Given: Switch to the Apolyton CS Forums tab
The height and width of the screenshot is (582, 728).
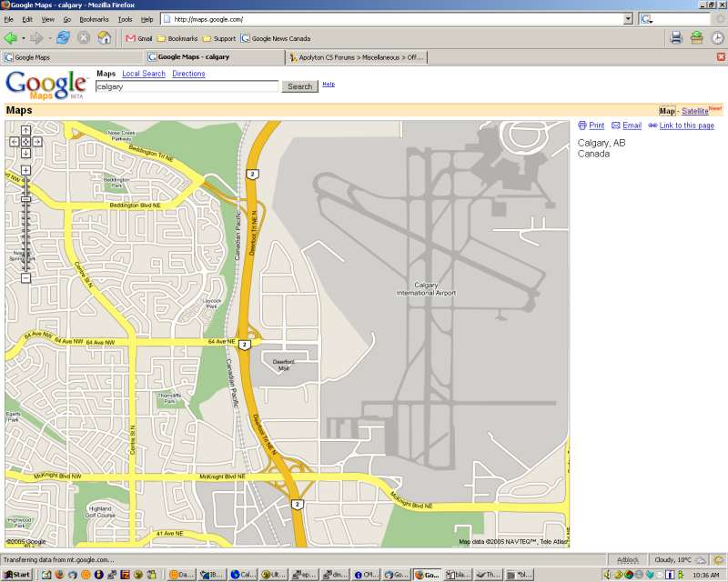Looking at the screenshot, I should click(x=356, y=57).
